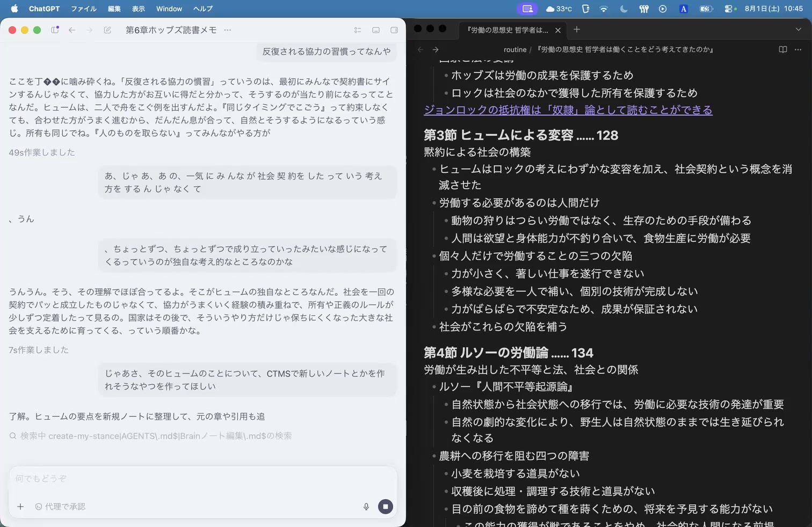The height and width of the screenshot is (527, 812).
Task: Start voice dictation with the microphone icon
Action: point(366,507)
